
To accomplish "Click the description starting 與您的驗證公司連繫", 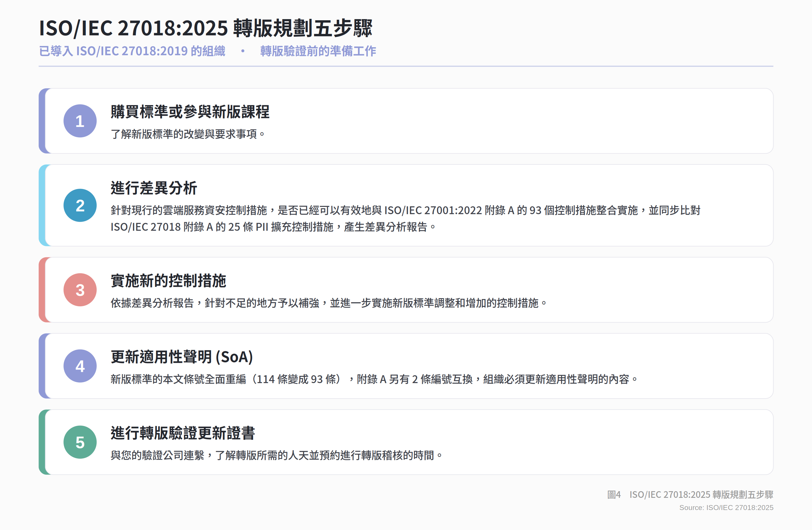I will pos(277,455).
